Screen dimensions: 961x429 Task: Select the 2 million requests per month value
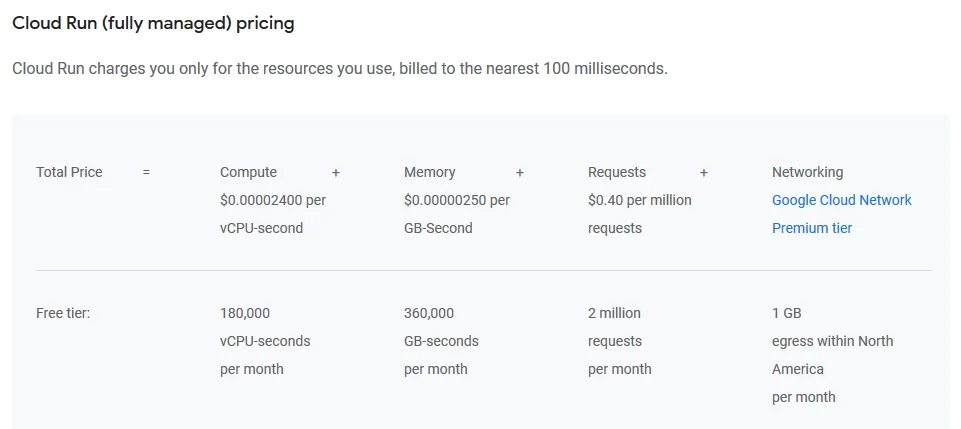(619, 341)
